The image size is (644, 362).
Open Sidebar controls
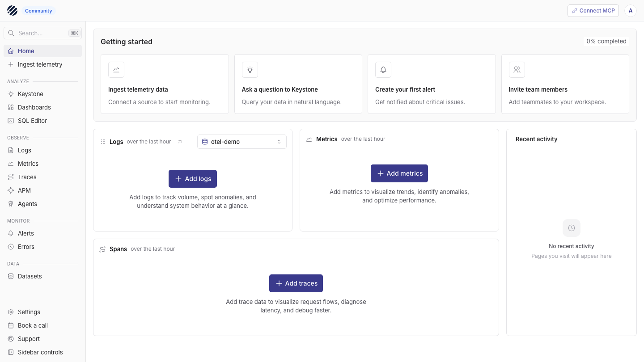pyautogui.click(x=42, y=352)
